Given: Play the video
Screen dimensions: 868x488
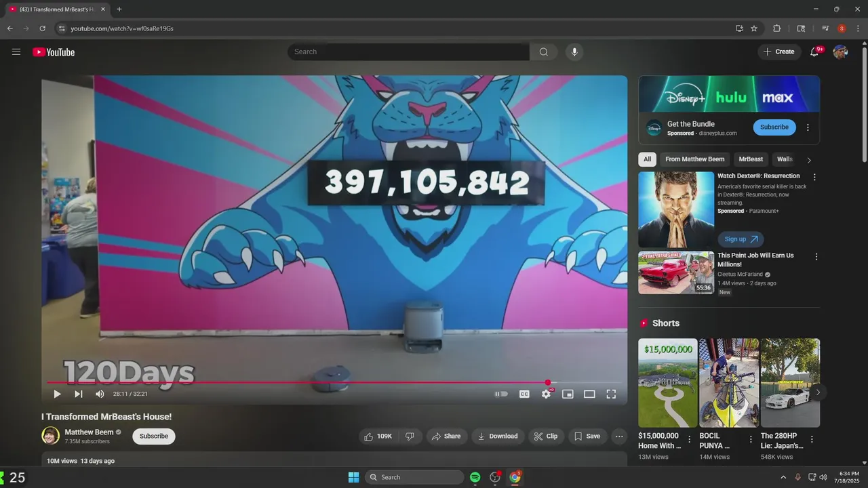Looking at the screenshot, I should [x=57, y=394].
